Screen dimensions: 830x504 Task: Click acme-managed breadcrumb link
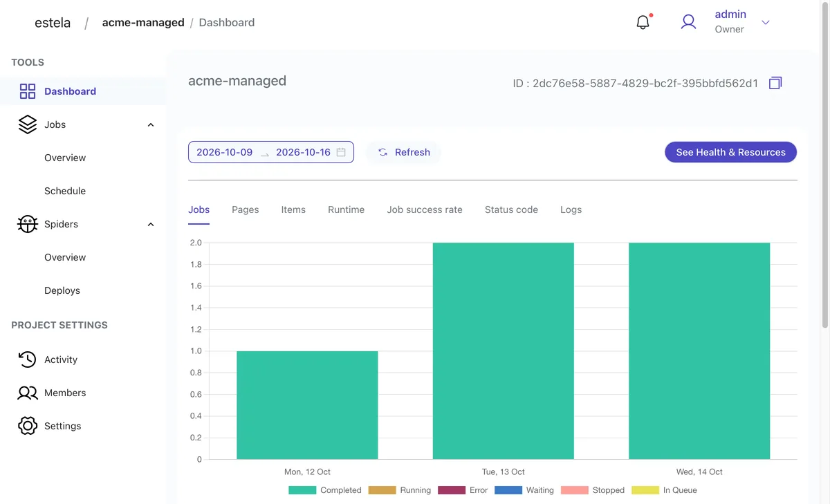click(143, 22)
